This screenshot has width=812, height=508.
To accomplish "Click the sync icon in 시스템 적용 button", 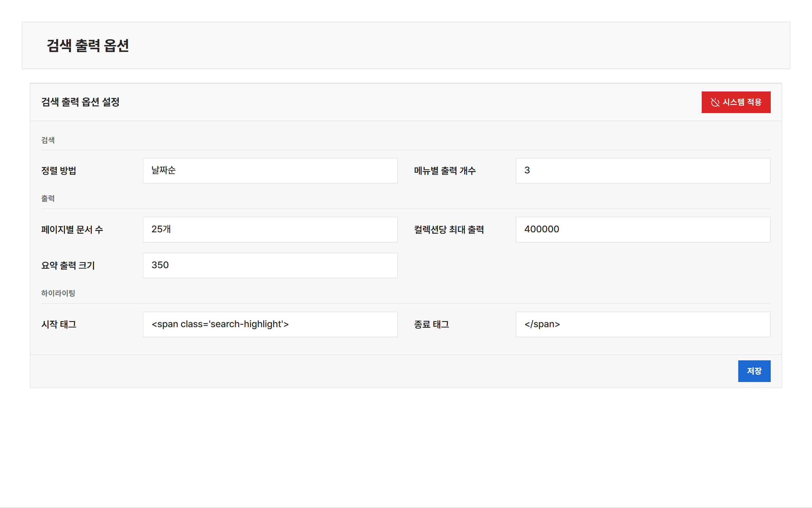I will (715, 102).
